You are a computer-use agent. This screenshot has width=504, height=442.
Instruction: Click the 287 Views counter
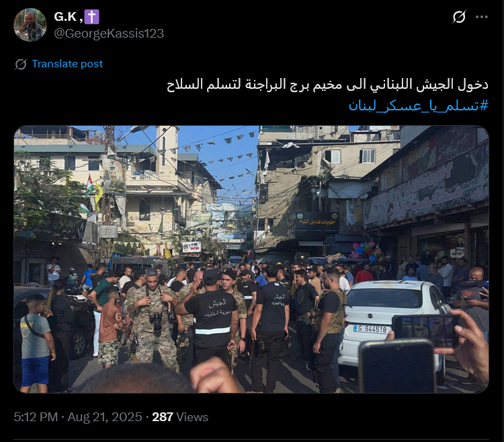coord(180,417)
